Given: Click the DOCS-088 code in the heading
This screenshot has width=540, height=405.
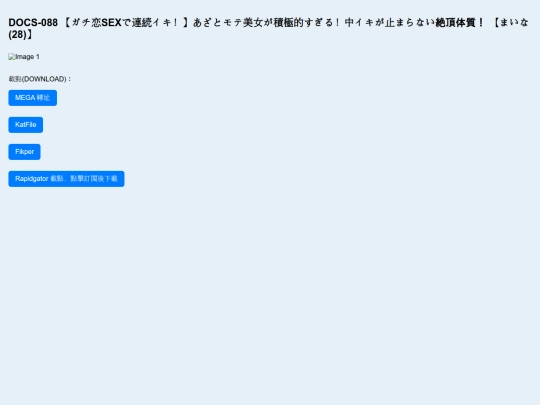Looking at the screenshot, I should (33, 23).
